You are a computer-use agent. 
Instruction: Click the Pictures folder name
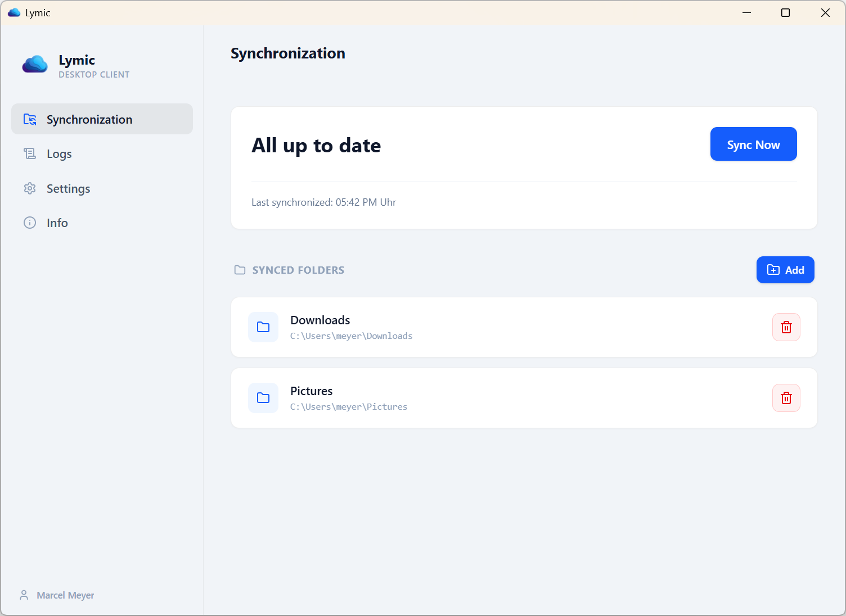tap(311, 391)
